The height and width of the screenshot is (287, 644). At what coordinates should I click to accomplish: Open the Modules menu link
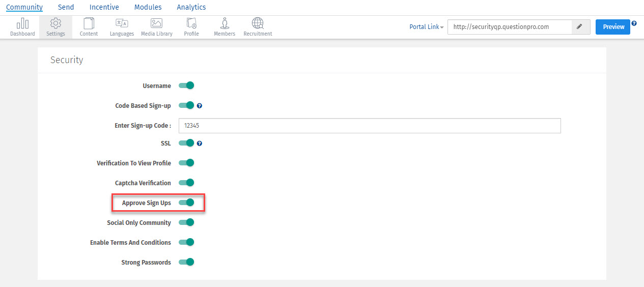(x=148, y=7)
